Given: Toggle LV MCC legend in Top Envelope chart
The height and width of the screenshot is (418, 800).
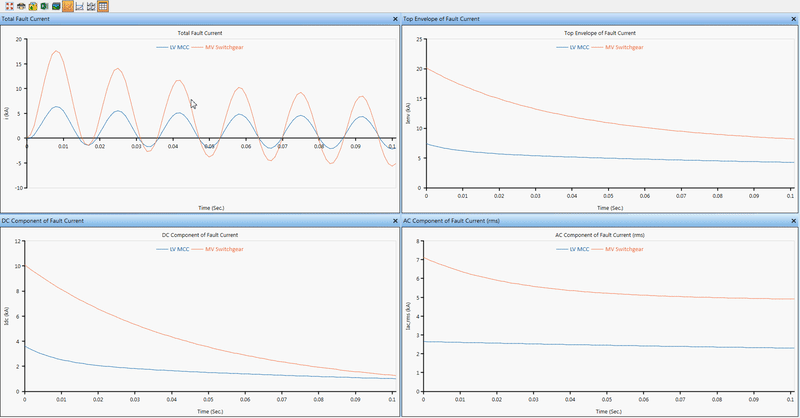Looking at the screenshot, I should point(578,47).
